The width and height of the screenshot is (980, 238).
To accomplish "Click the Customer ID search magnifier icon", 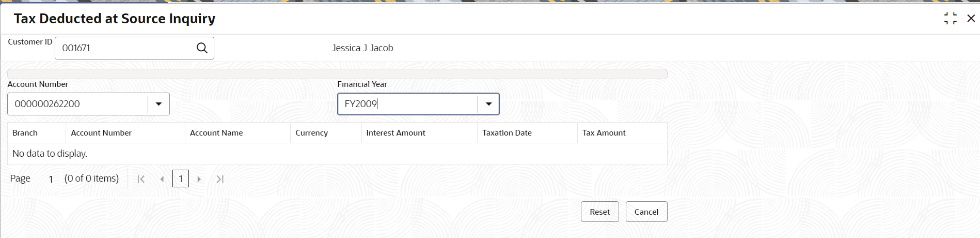I will [202, 48].
